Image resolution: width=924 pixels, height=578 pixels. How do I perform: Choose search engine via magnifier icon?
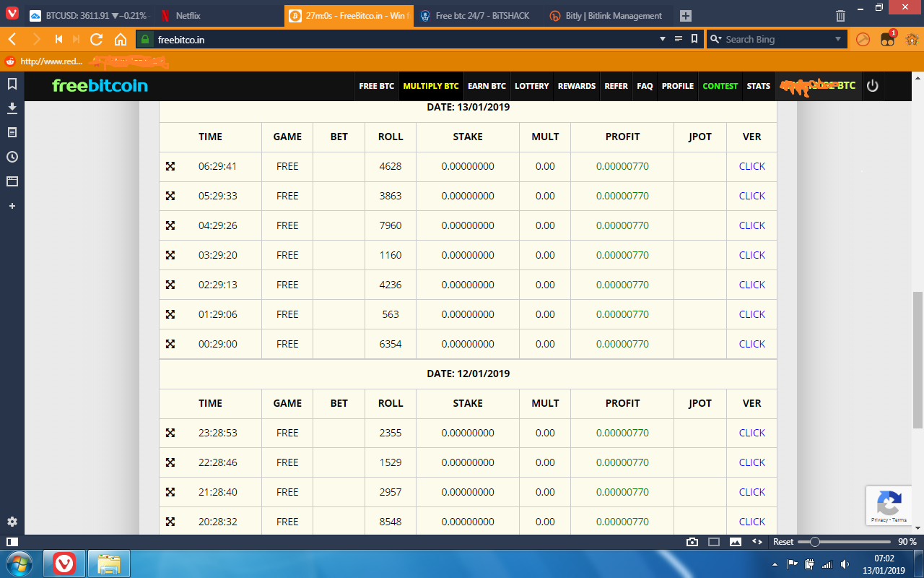coord(716,39)
